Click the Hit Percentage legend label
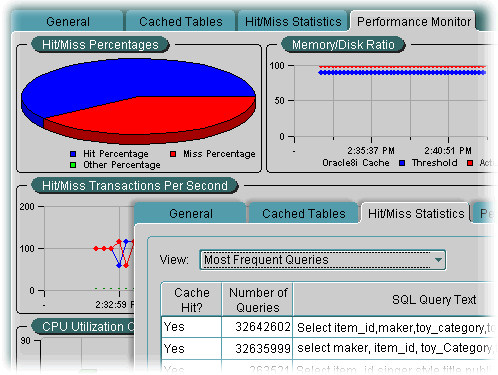Screen dimensions: 498x375 coord(116,154)
